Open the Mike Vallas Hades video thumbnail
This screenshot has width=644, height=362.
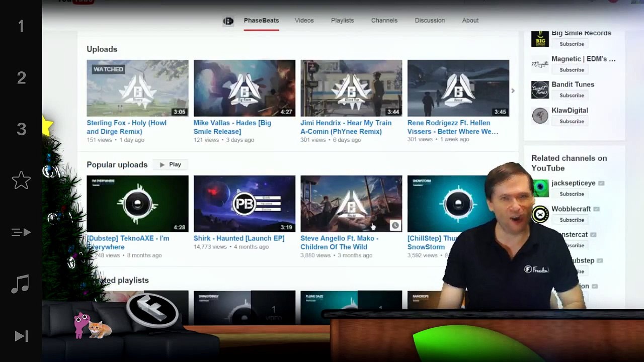(245, 88)
